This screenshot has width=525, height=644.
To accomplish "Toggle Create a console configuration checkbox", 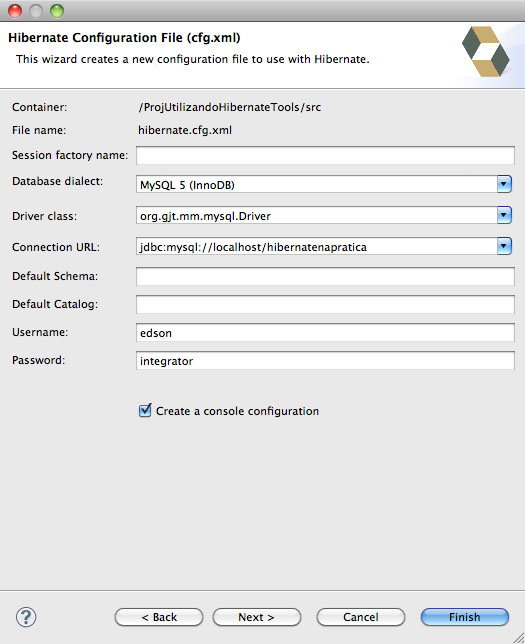I will [145, 410].
